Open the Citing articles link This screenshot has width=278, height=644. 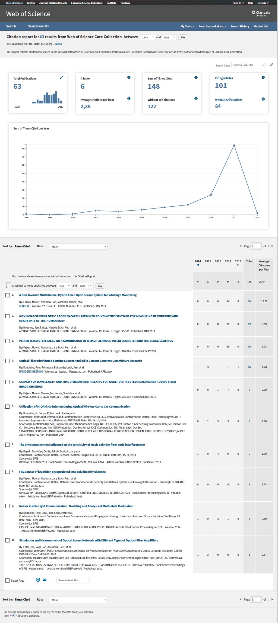[x=224, y=78]
